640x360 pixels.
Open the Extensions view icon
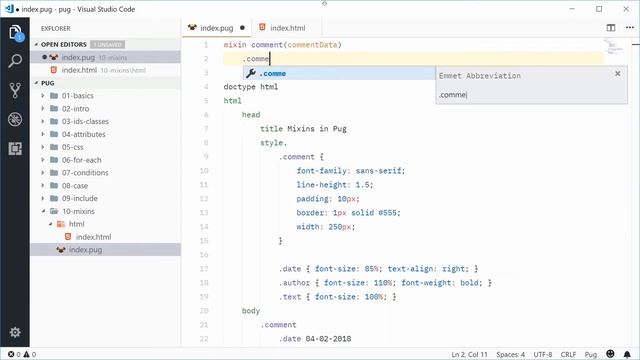point(15,149)
